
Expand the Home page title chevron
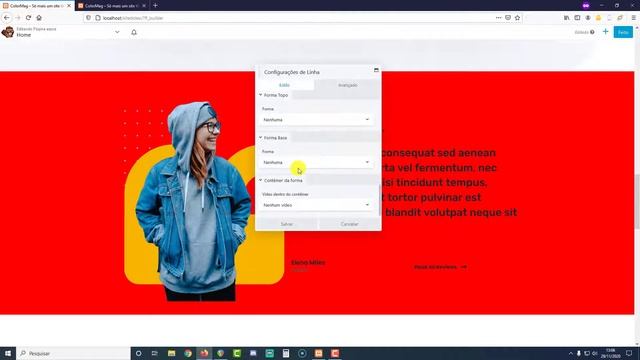[117, 32]
